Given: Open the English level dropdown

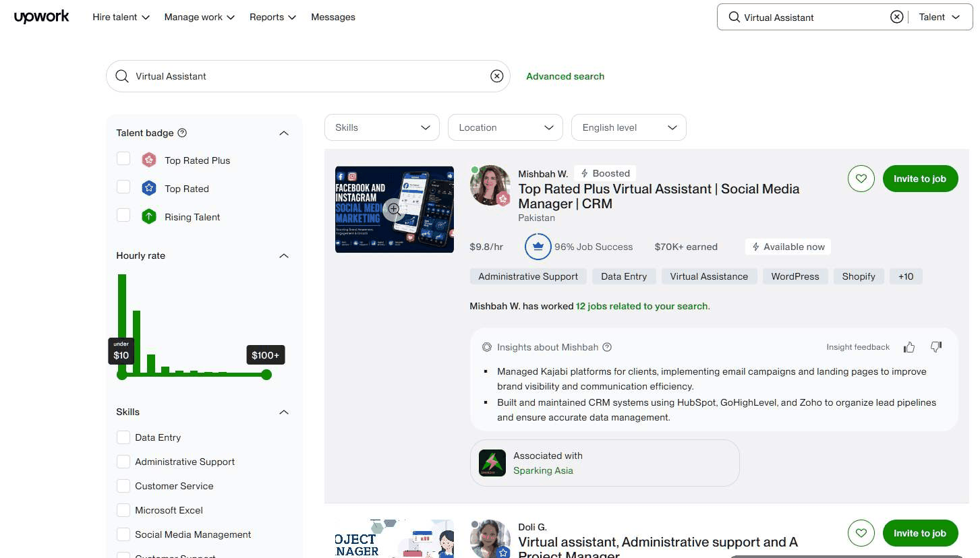Looking at the screenshot, I should (x=629, y=127).
